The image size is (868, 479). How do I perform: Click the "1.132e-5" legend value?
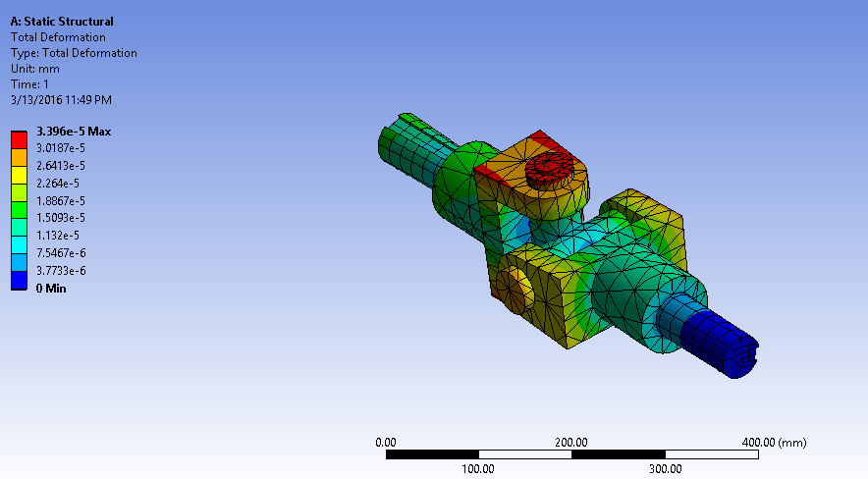(58, 235)
